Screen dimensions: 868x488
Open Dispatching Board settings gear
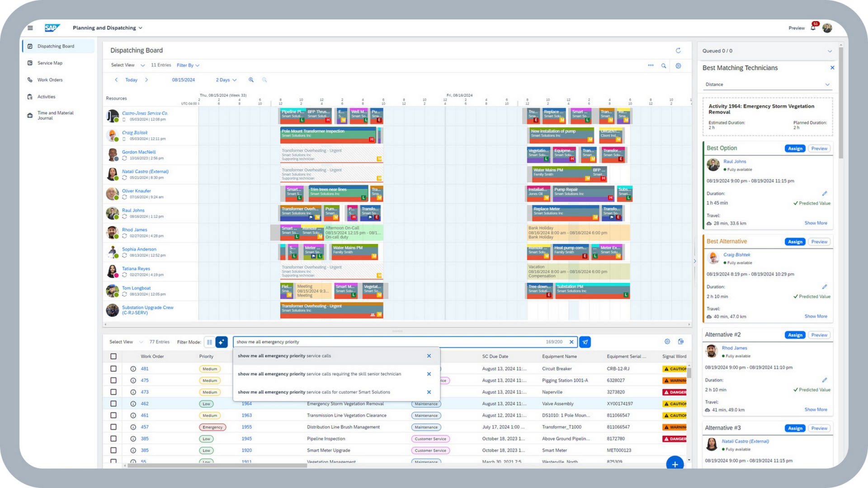tap(678, 66)
